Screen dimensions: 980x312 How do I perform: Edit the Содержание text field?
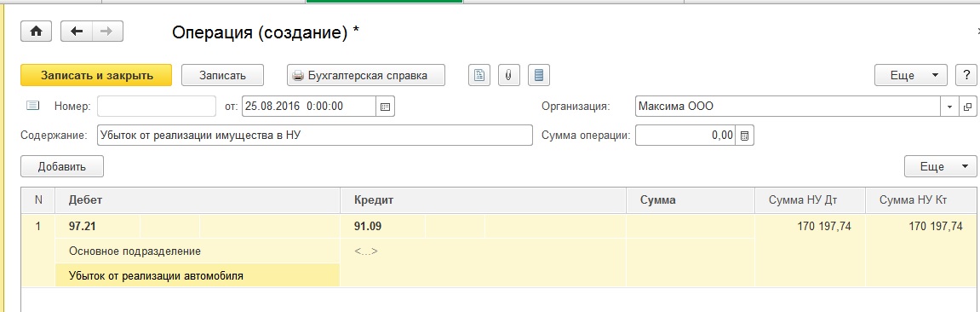point(315,135)
